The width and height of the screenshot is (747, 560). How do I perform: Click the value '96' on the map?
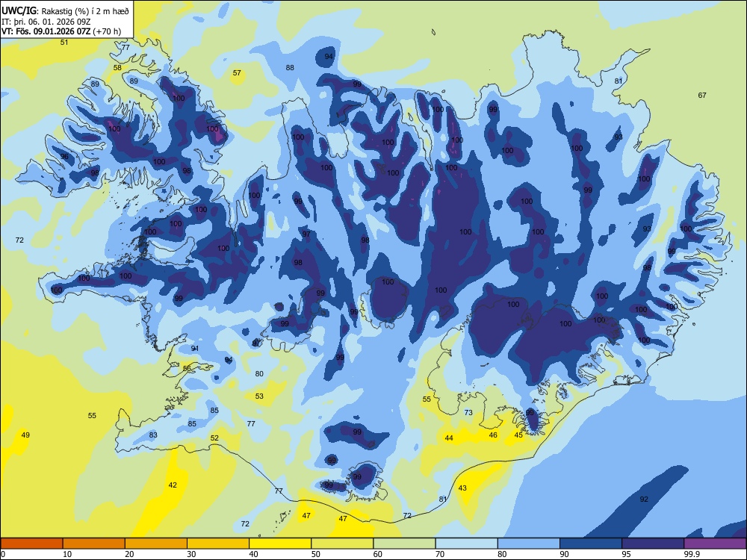64,157
